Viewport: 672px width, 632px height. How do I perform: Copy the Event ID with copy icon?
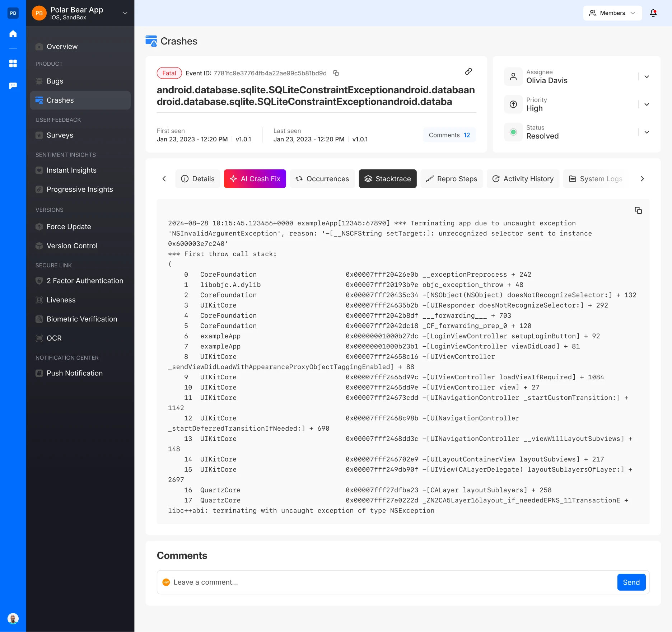[336, 73]
